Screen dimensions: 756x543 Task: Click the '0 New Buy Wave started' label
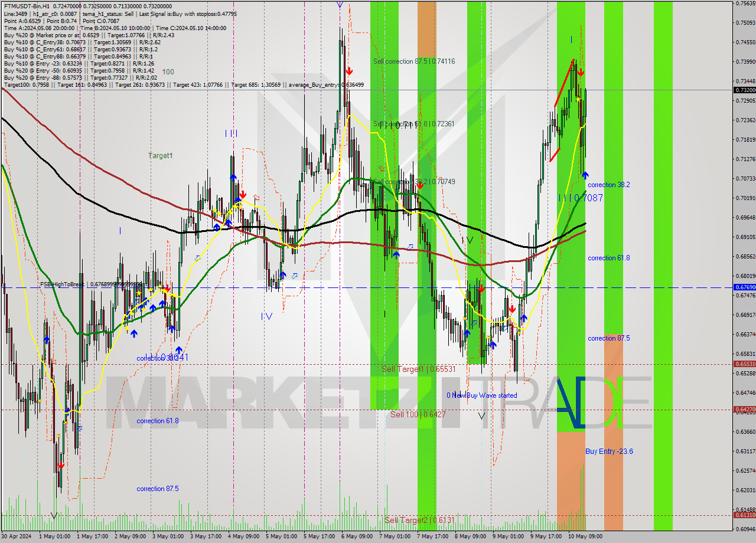coord(482,395)
